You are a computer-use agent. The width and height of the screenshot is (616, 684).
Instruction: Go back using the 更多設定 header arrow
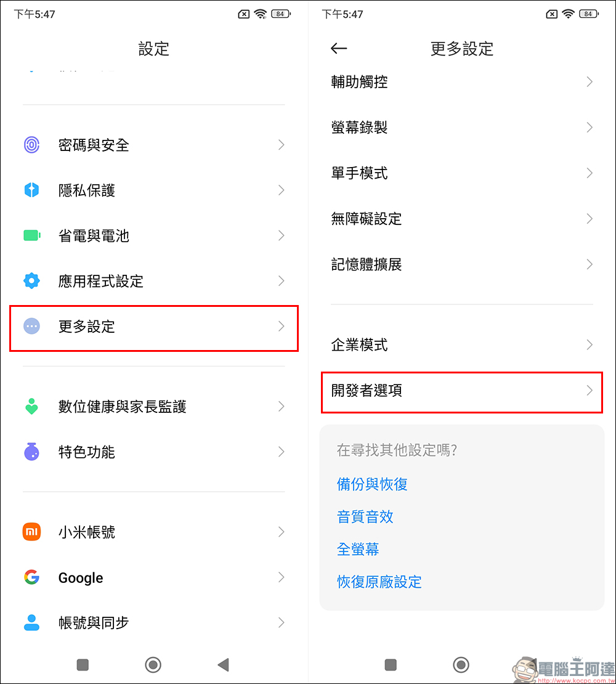pos(339,49)
